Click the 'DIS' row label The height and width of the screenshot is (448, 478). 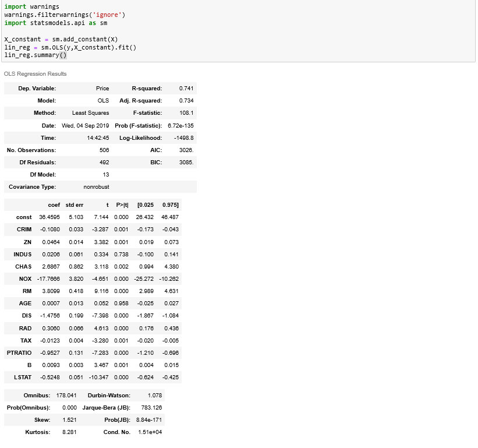(x=27, y=315)
